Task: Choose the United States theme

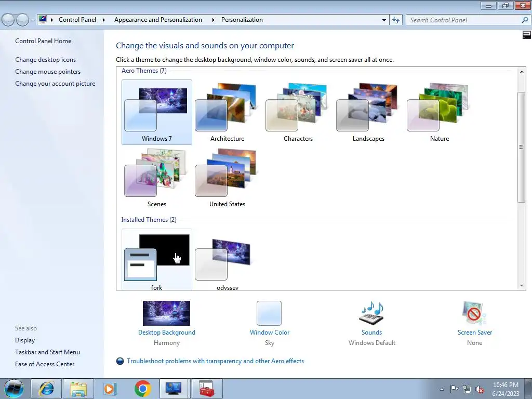Action: [227, 178]
